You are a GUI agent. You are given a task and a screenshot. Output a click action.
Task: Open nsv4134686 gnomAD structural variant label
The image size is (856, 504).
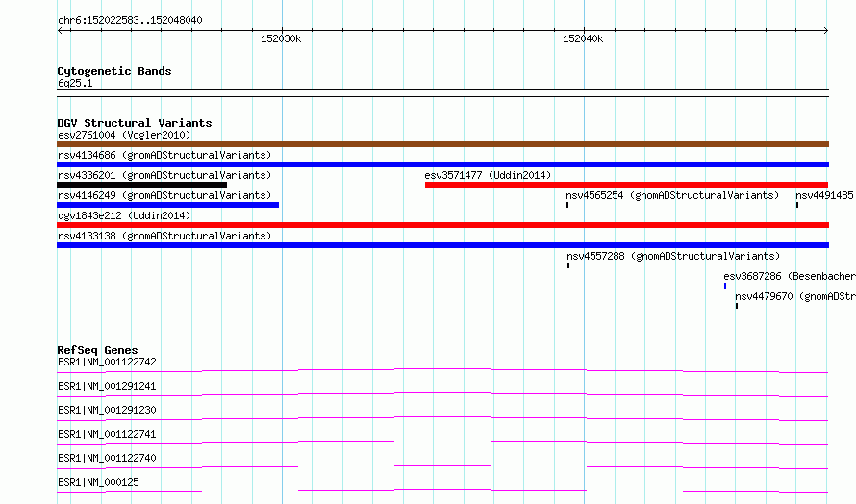(164, 155)
